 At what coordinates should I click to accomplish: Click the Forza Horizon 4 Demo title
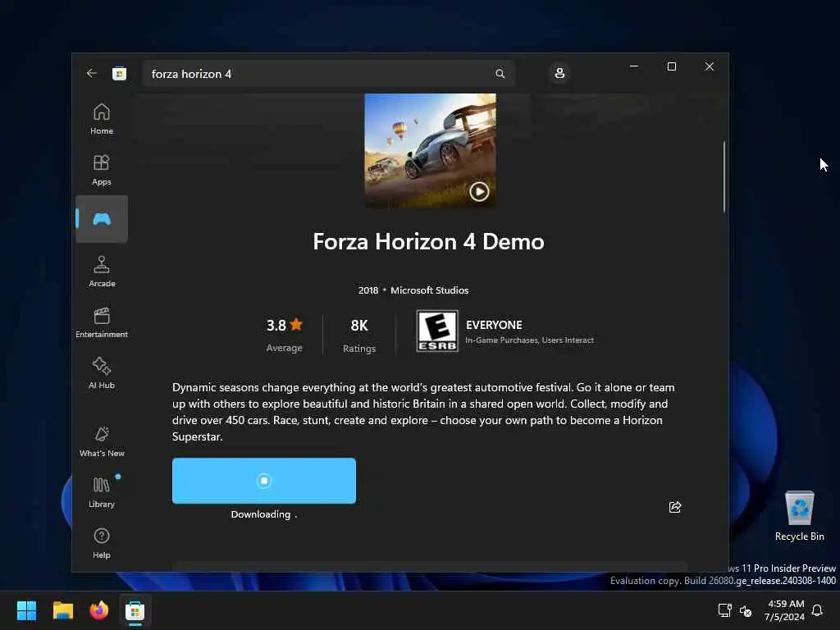click(x=428, y=242)
